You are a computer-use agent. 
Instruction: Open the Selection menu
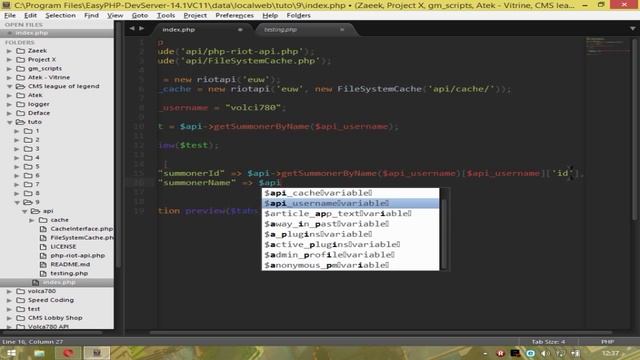click(60, 15)
